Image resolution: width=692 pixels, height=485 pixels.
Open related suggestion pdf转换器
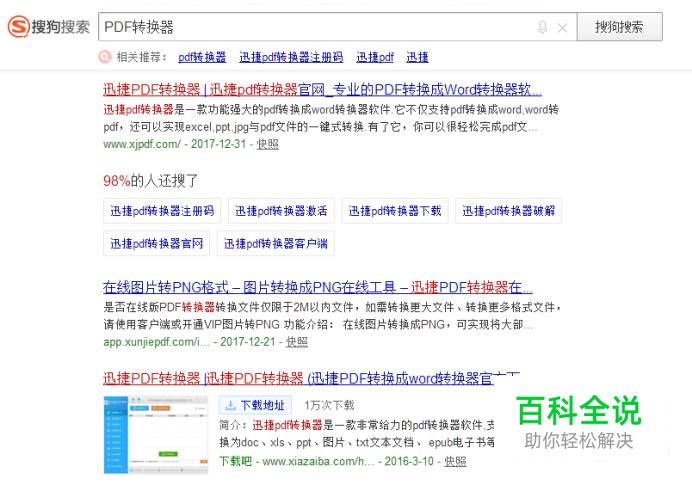[x=202, y=57]
